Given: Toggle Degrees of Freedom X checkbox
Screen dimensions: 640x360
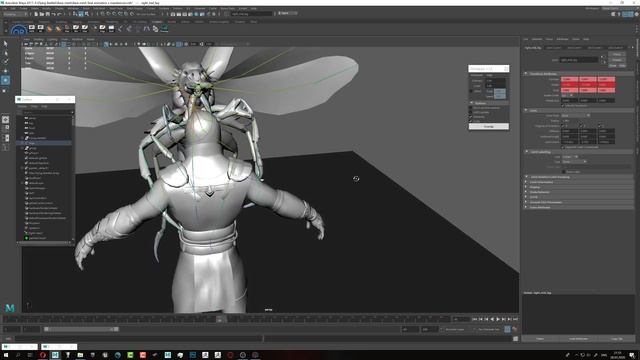Looking at the screenshot, I should point(563,126).
